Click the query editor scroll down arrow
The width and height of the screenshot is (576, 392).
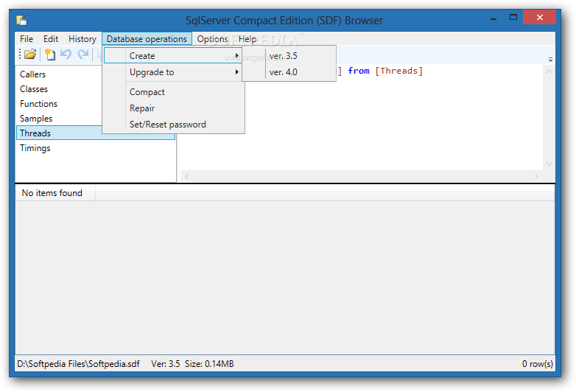(x=549, y=164)
